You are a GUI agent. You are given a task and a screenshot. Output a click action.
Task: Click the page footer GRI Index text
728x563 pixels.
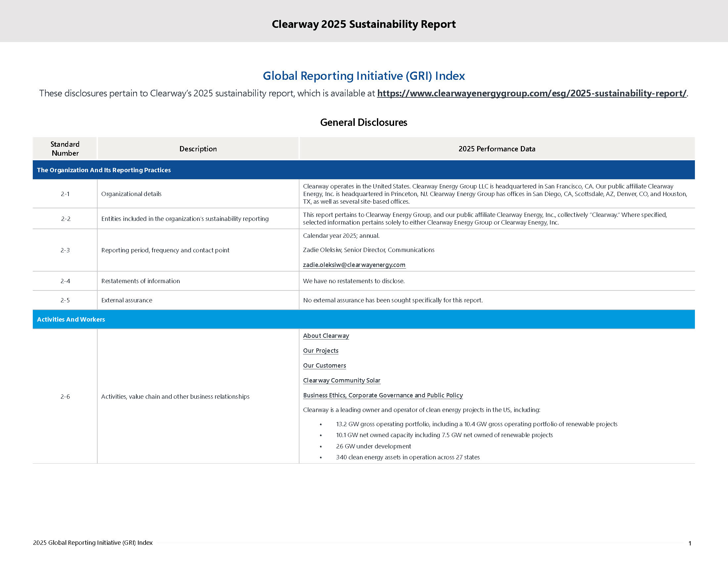coord(93,543)
